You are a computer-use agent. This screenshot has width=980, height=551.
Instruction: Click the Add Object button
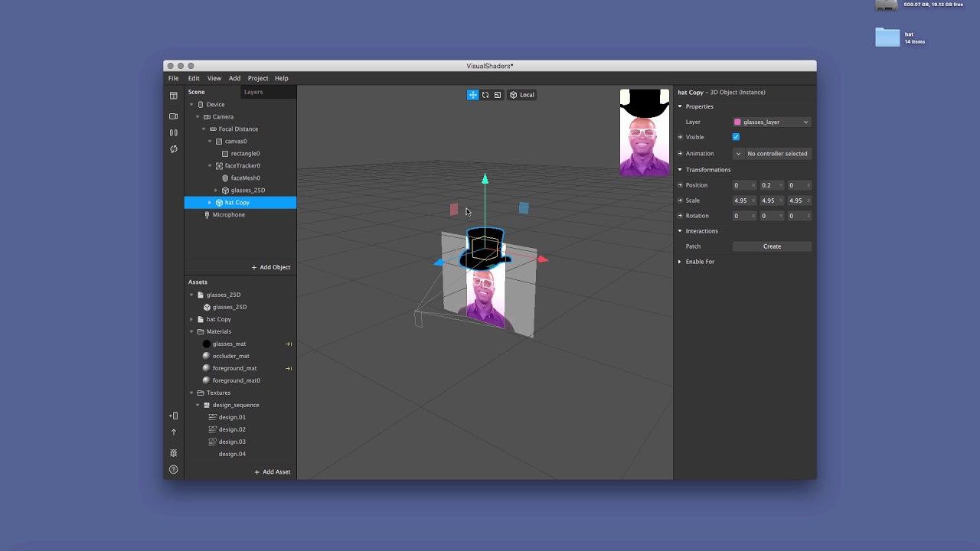271,267
